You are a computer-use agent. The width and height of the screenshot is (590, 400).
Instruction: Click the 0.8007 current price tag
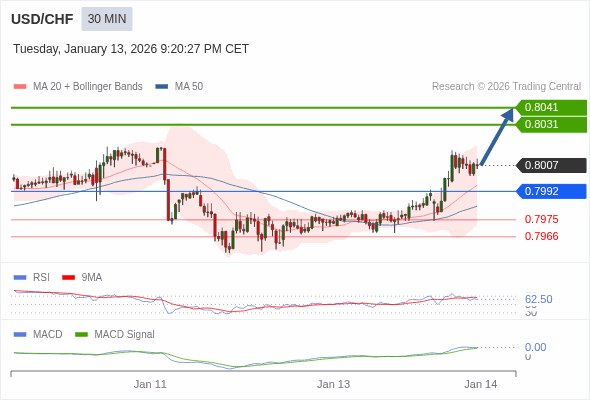(x=551, y=165)
